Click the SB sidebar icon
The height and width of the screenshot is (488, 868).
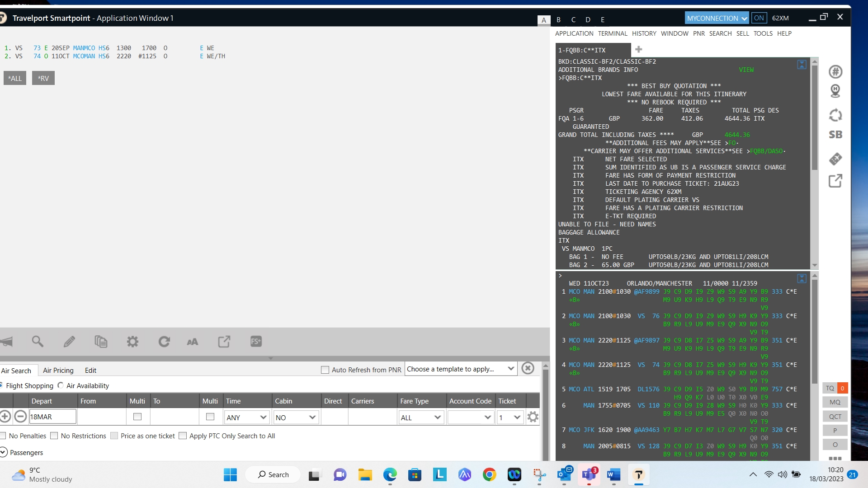[x=835, y=135]
